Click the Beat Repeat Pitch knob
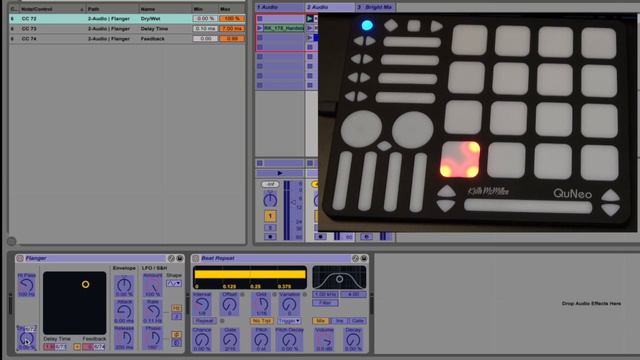Image resolution: width=640 pixels, height=360 pixels. [261, 340]
